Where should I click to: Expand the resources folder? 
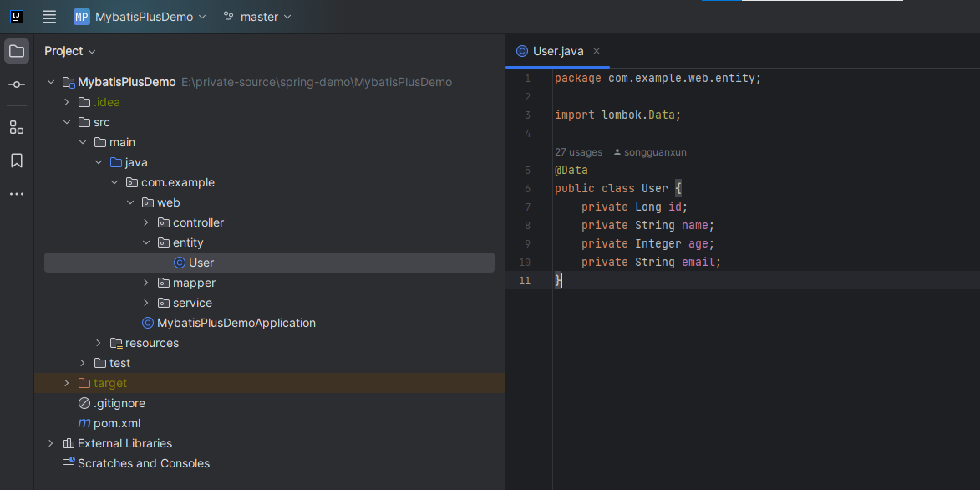(x=99, y=343)
